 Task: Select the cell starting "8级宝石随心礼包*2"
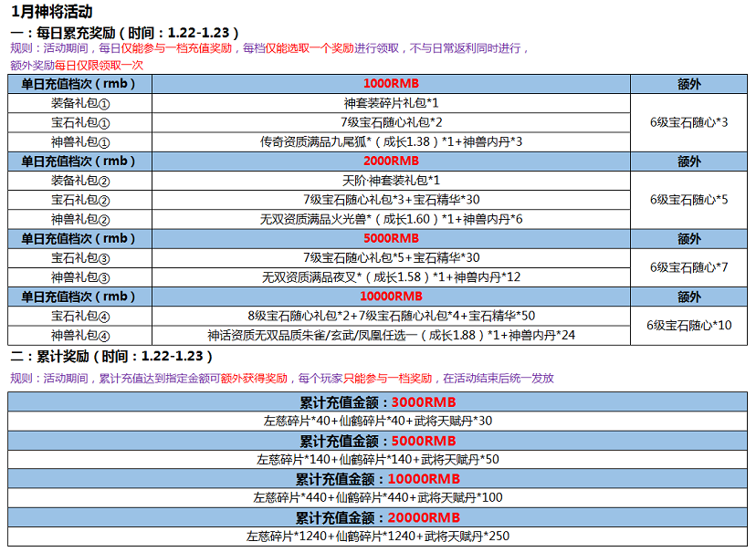391,316
